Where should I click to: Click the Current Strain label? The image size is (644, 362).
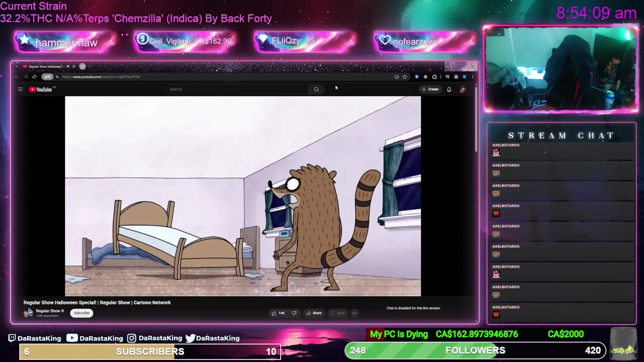click(33, 7)
